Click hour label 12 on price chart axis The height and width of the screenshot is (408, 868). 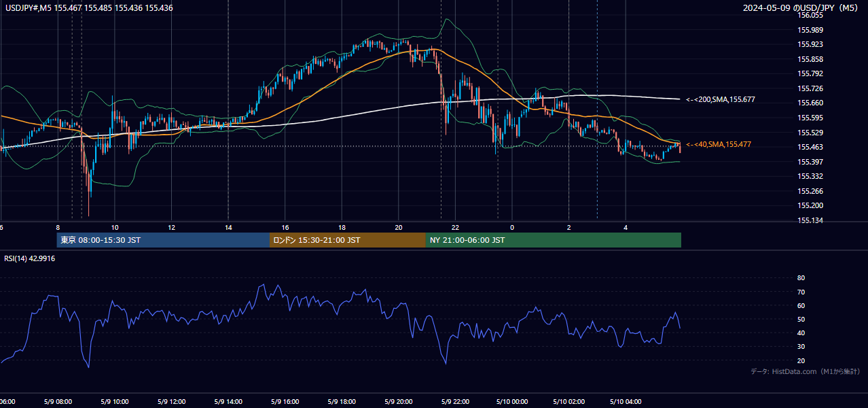point(172,227)
